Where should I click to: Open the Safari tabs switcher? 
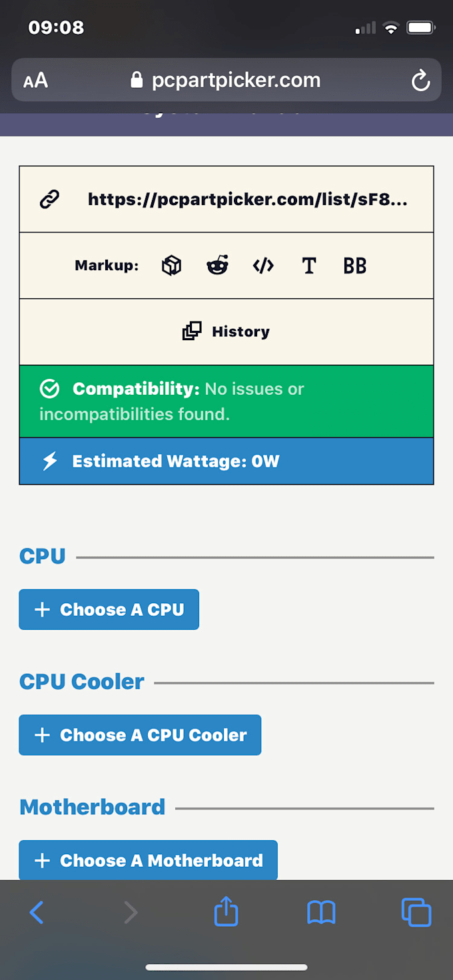(416, 913)
